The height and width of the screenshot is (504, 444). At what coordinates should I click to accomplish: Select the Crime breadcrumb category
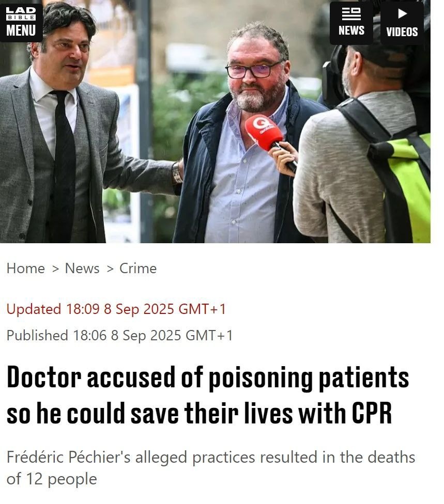[x=138, y=269]
